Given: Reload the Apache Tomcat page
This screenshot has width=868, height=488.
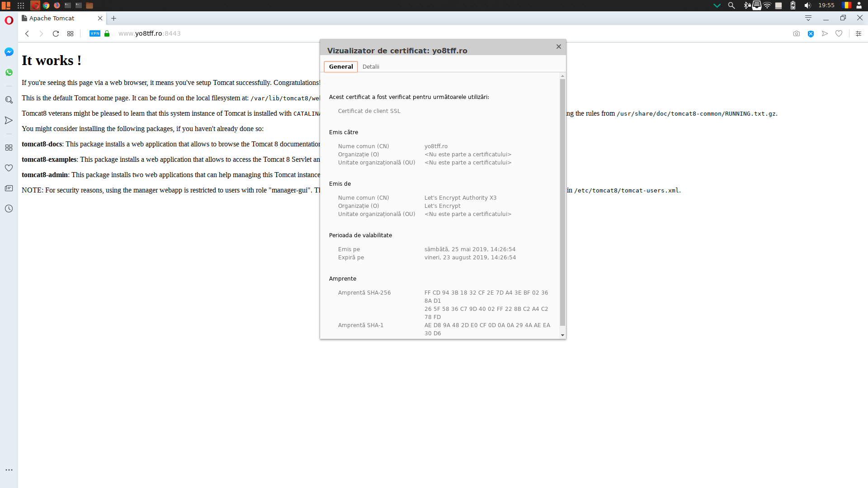Looking at the screenshot, I should (x=56, y=33).
